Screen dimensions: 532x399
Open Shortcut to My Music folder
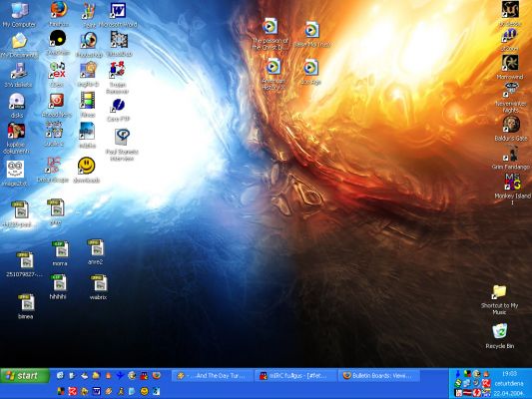[x=499, y=292]
